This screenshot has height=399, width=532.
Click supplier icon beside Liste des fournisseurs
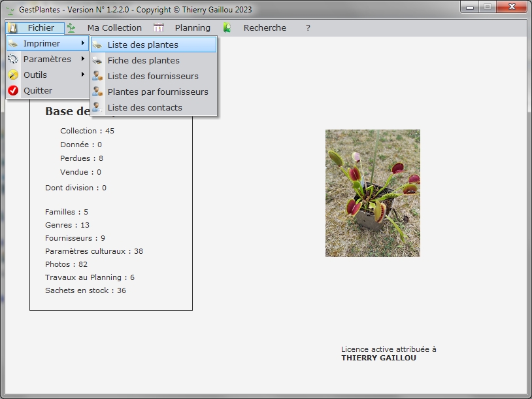coord(97,76)
